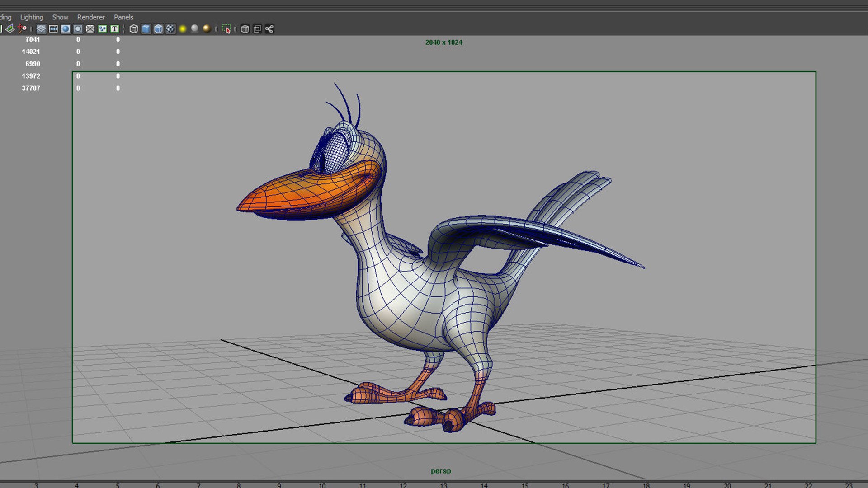Viewport: 868px width, 488px height.
Task: Click the yellow Use All Lights icon
Action: tap(183, 29)
